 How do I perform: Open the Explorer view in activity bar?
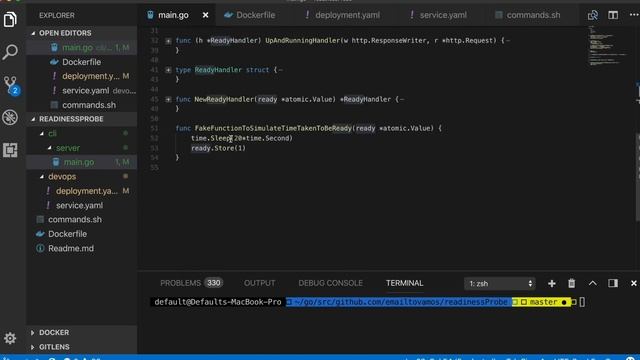click(10, 19)
